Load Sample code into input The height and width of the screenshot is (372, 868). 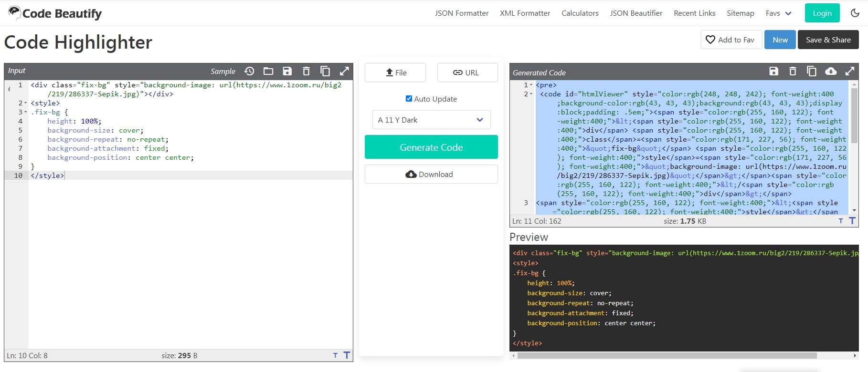(x=223, y=71)
